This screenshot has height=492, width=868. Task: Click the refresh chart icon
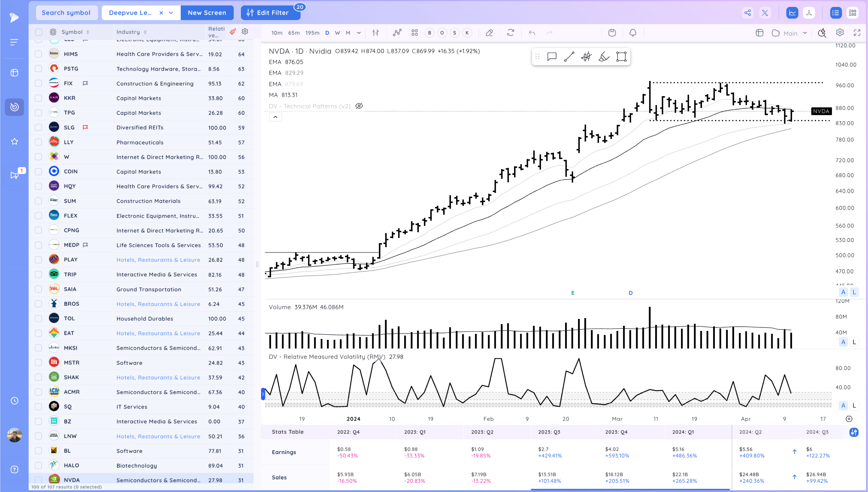tap(510, 33)
